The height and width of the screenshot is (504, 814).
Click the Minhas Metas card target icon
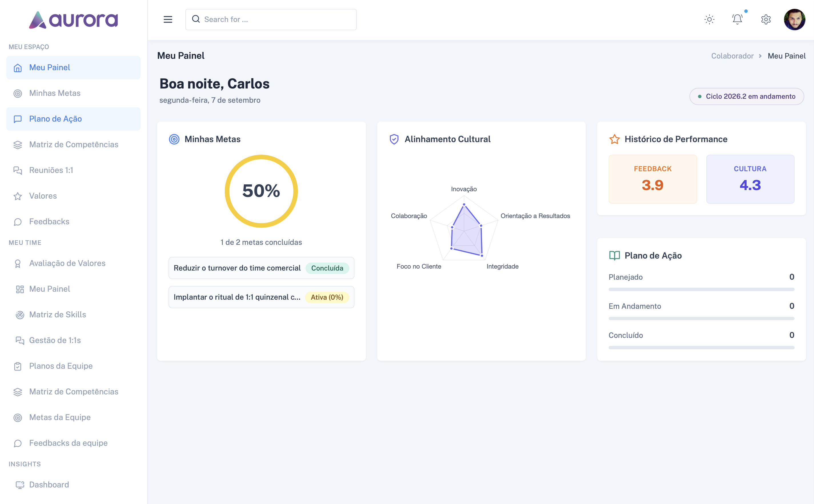coord(174,139)
